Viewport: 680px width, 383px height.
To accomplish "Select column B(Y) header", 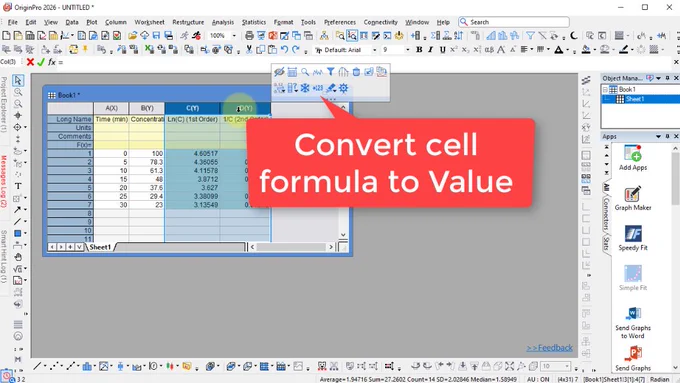I will click(147, 108).
